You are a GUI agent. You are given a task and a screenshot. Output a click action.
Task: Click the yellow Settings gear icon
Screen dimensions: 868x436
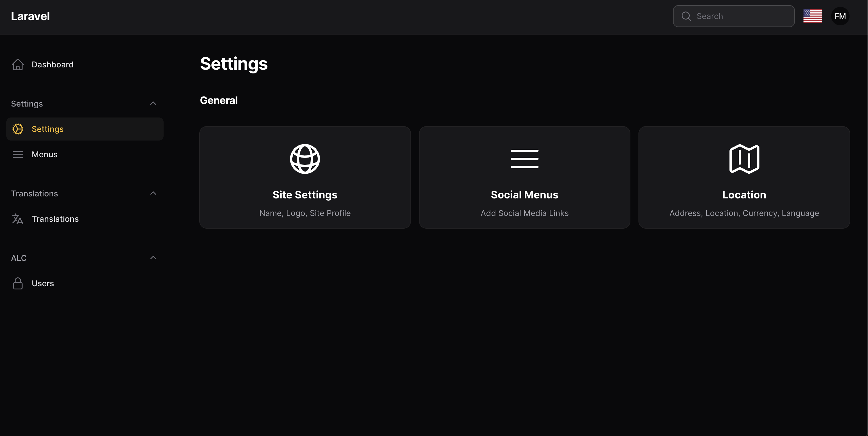[18, 129]
